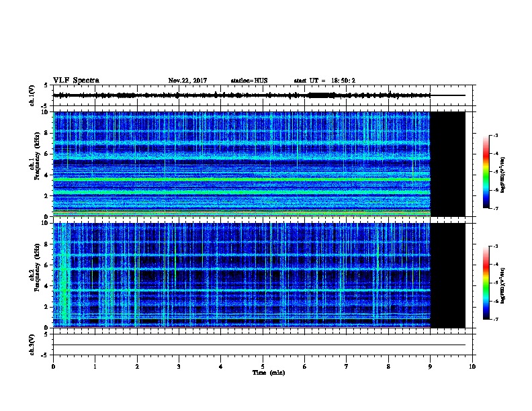Click the ch.2 spectrogram color scale bar
This screenshot has width=532, height=411.
[486, 283]
